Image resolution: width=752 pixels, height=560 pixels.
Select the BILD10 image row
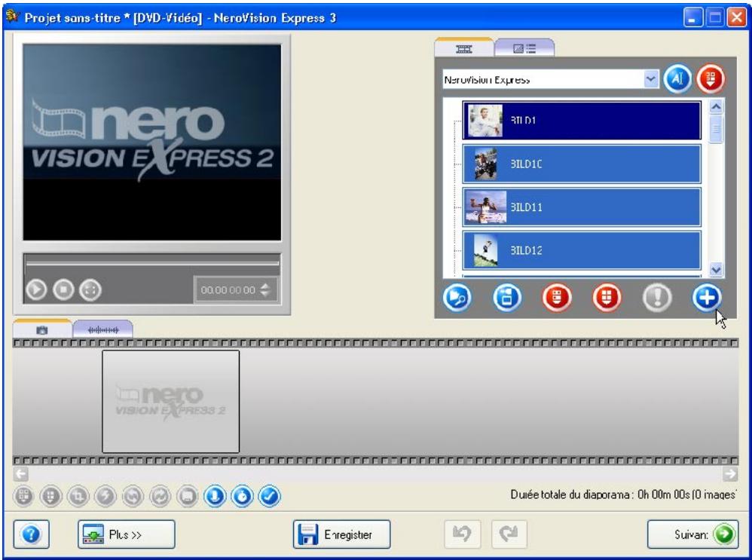[581, 164]
